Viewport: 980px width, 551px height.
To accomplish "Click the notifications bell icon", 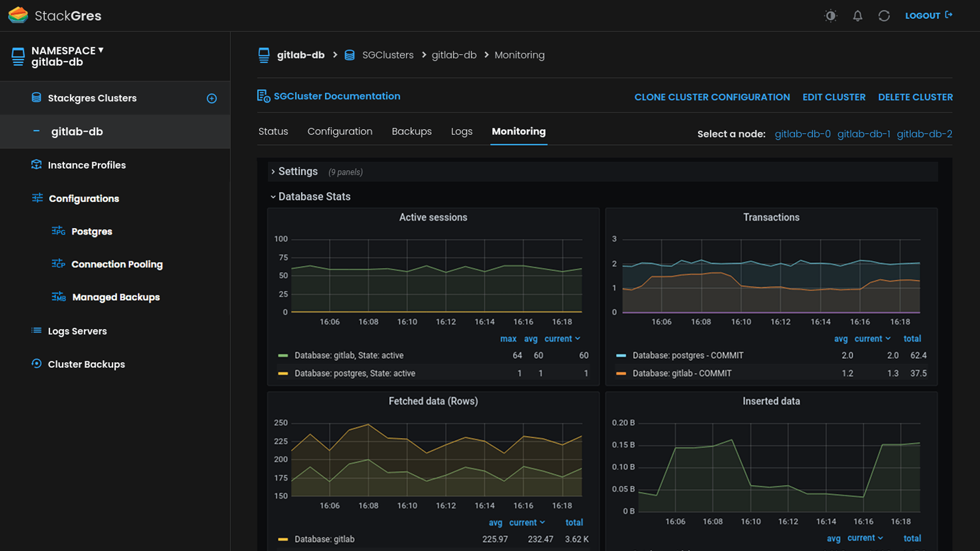I will click(x=857, y=15).
